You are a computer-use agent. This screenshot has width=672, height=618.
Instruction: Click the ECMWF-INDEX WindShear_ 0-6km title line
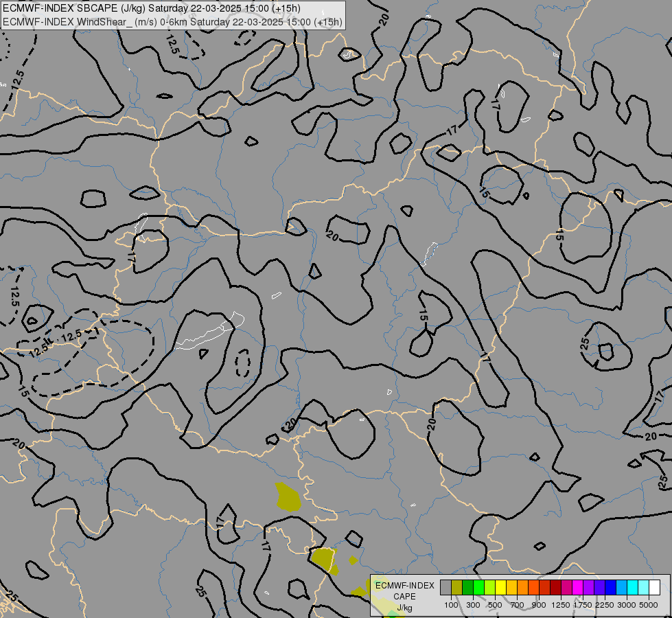tap(172, 22)
